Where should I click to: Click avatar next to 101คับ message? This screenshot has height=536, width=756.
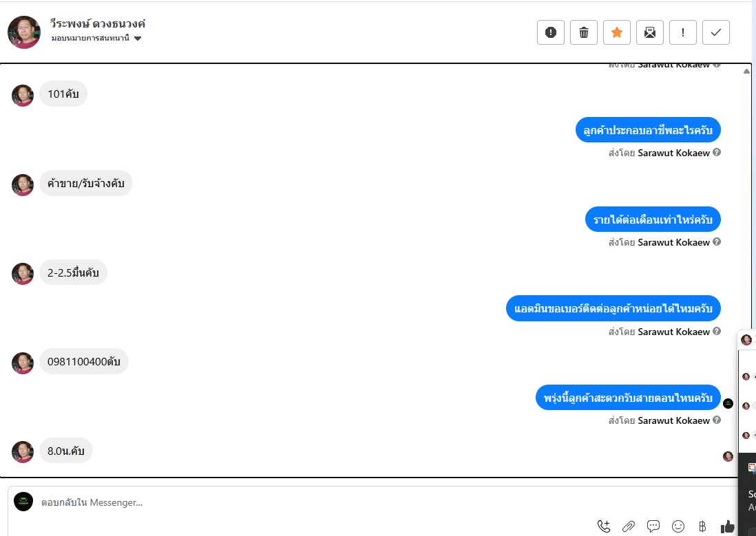coord(23,96)
